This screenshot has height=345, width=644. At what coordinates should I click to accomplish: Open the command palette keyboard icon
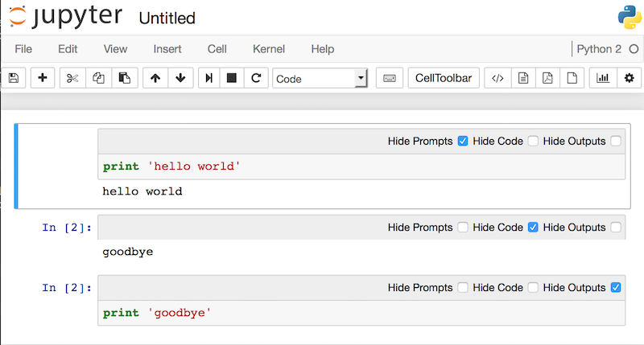[389, 78]
